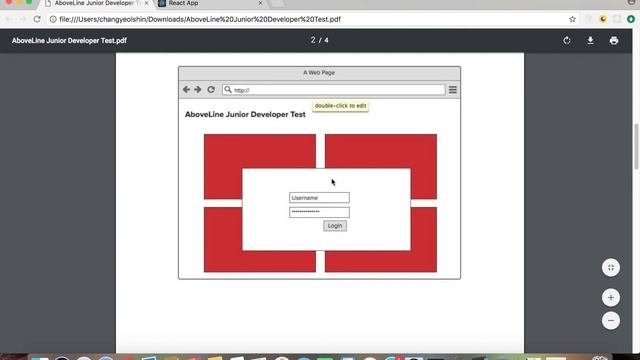Click the PDF viewer vertical scrollbar

tap(636, 147)
